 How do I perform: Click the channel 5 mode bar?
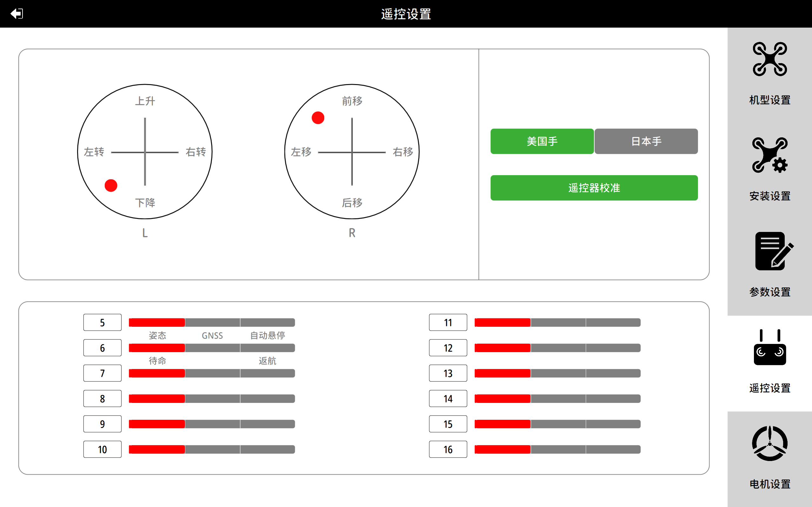(x=212, y=323)
